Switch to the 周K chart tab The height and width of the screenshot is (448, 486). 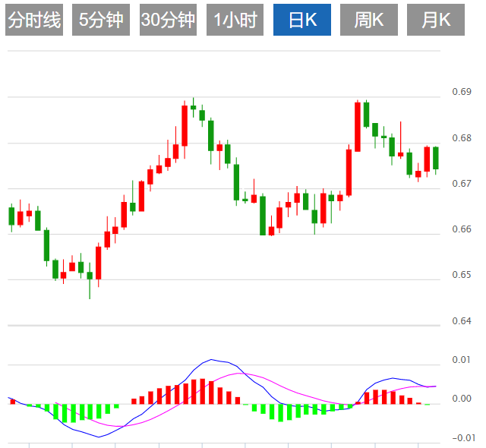369,20
